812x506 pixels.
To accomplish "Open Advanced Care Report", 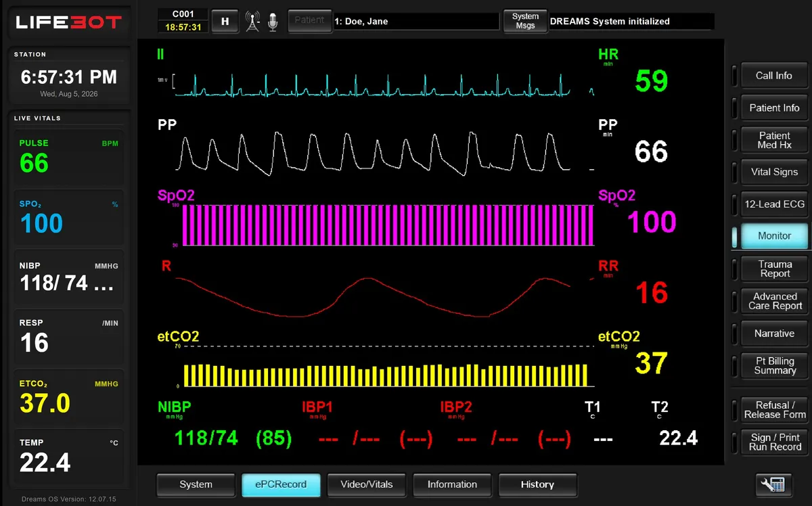I will 774,301.
